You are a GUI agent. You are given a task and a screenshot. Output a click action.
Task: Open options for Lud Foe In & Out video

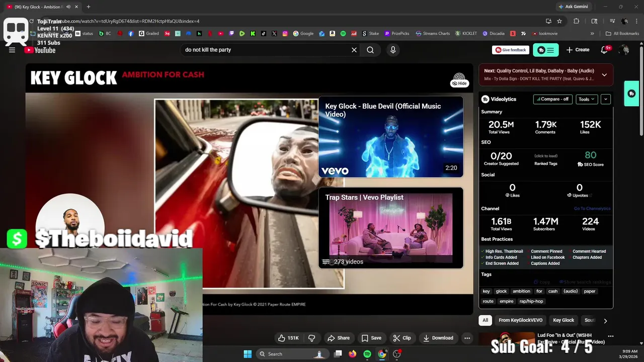(x=611, y=336)
